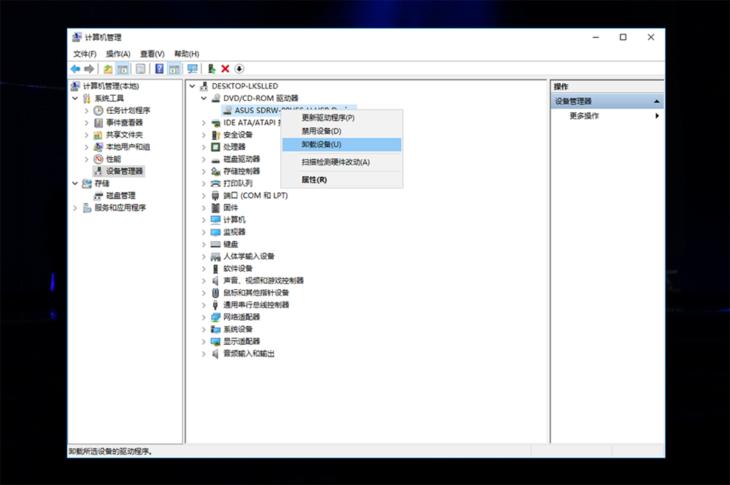Image resolution: width=730 pixels, height=485 pixels.
Task: Select the 人体学输入设备 category
Action: (x=249, y=256)
